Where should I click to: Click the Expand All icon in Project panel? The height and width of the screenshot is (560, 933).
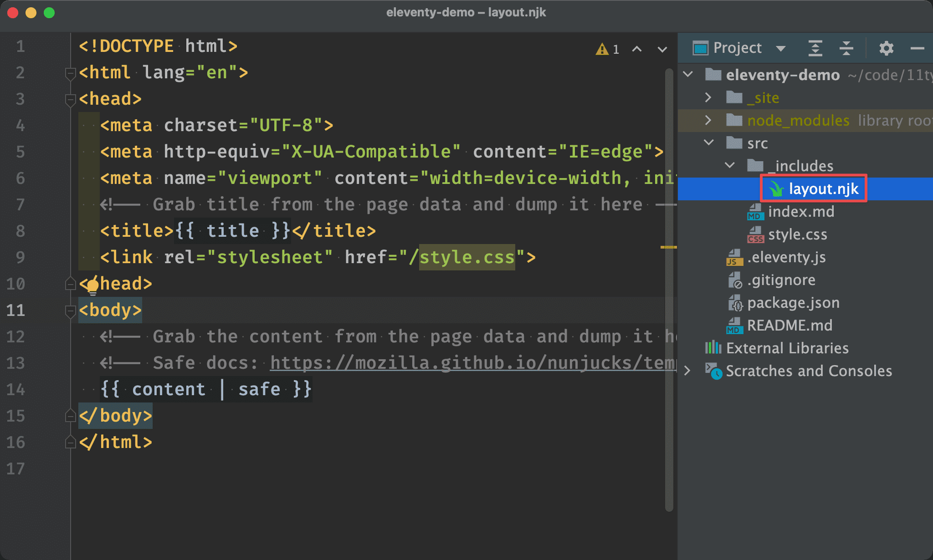tap(815, 48)
